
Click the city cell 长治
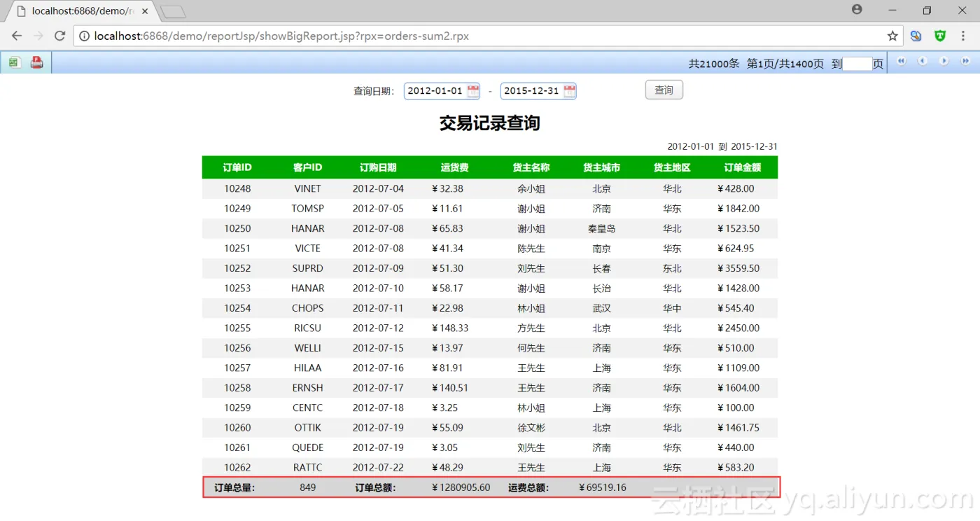[x=601, y=289]
